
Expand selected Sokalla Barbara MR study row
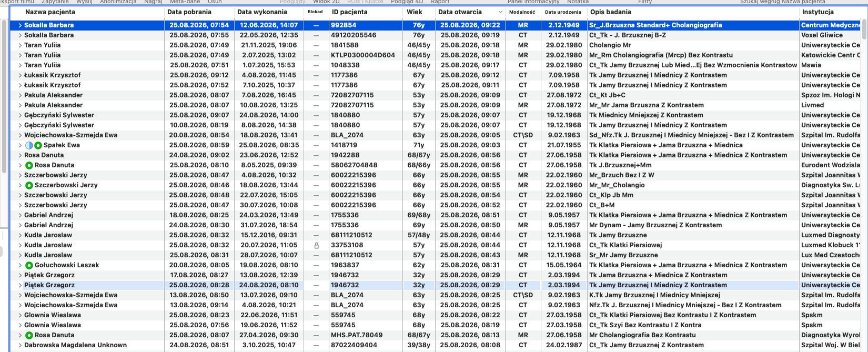(x=20, y=25)
